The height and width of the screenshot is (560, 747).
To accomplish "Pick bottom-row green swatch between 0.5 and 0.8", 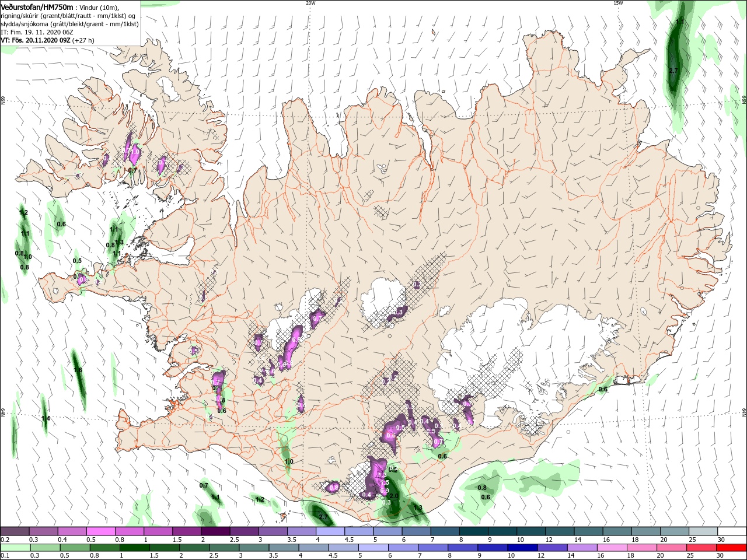I will point(75,548).
